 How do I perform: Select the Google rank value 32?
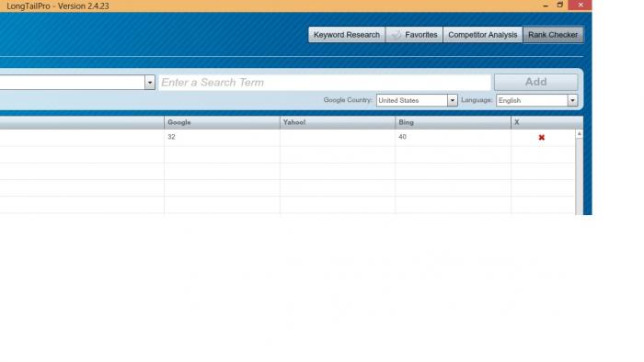171,137
